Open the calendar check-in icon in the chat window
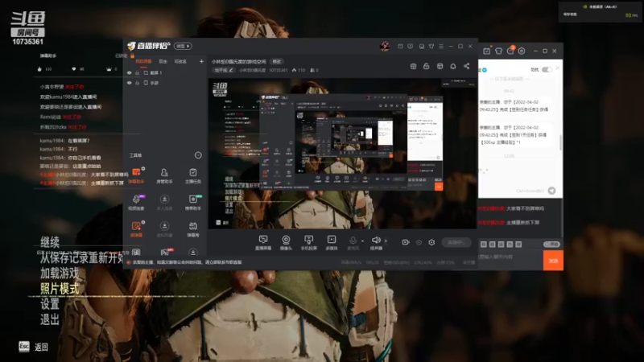Viewport: 644px width, 362px height. 487,51
